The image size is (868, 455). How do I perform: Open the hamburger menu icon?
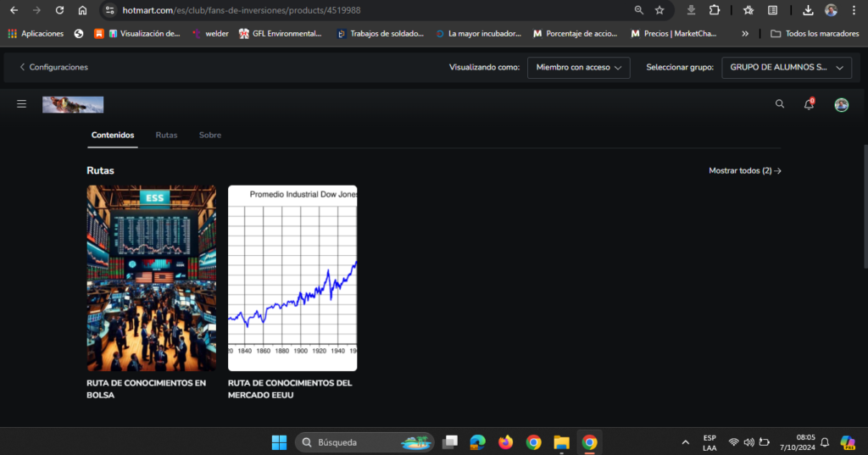[x=21, y=104]
